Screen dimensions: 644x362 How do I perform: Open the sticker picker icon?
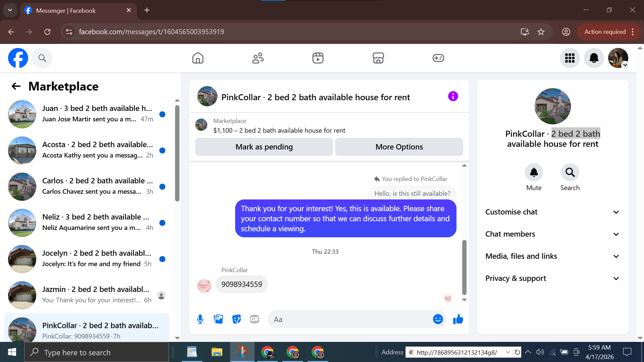[236, 319]
